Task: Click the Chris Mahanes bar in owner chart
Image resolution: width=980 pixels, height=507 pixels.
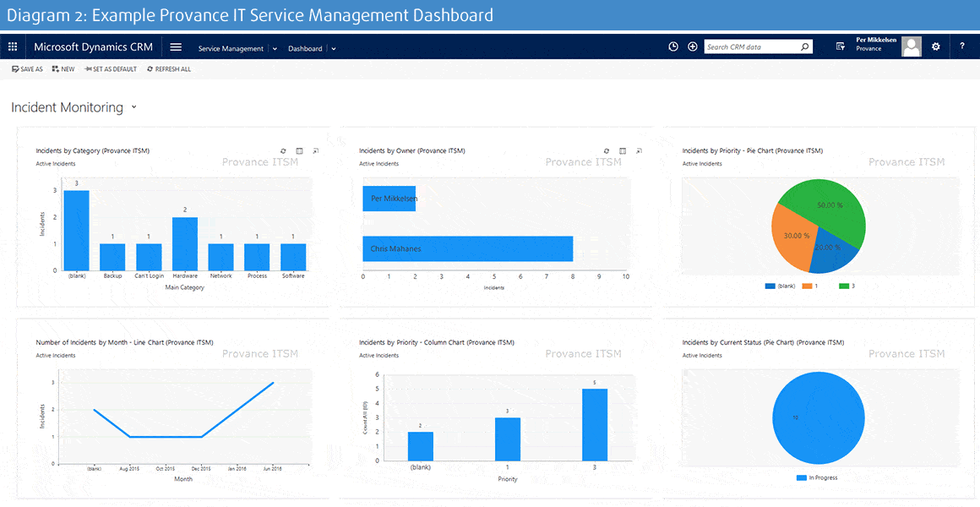Action: click(x=467, y=248)
